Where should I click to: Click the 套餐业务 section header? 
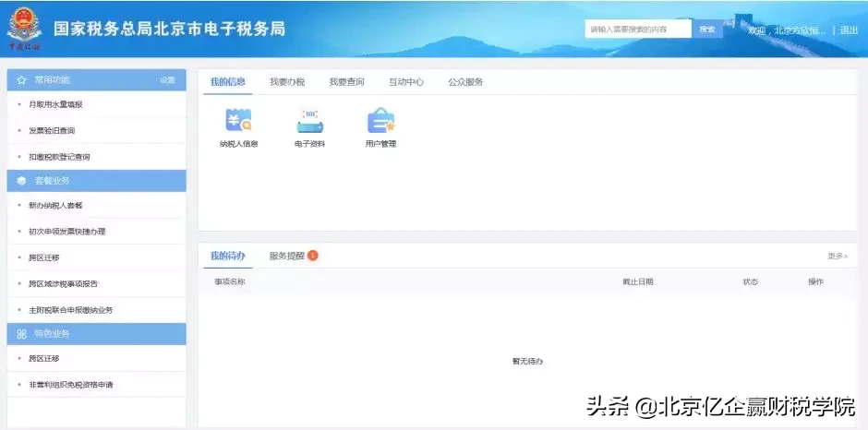[96, 181]
